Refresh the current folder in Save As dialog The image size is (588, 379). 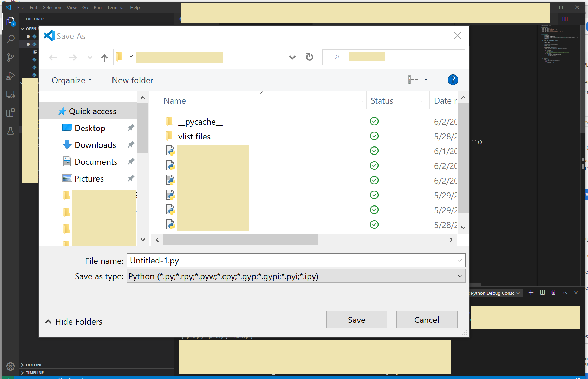point(309,57)
